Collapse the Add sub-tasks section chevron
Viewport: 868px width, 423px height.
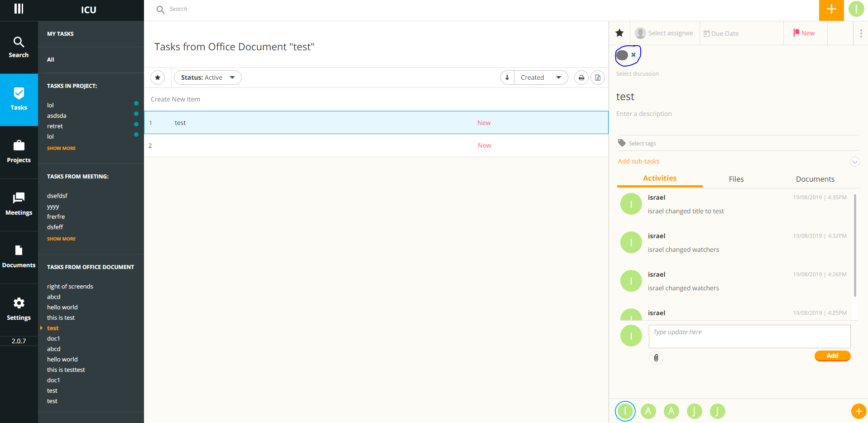855,162
